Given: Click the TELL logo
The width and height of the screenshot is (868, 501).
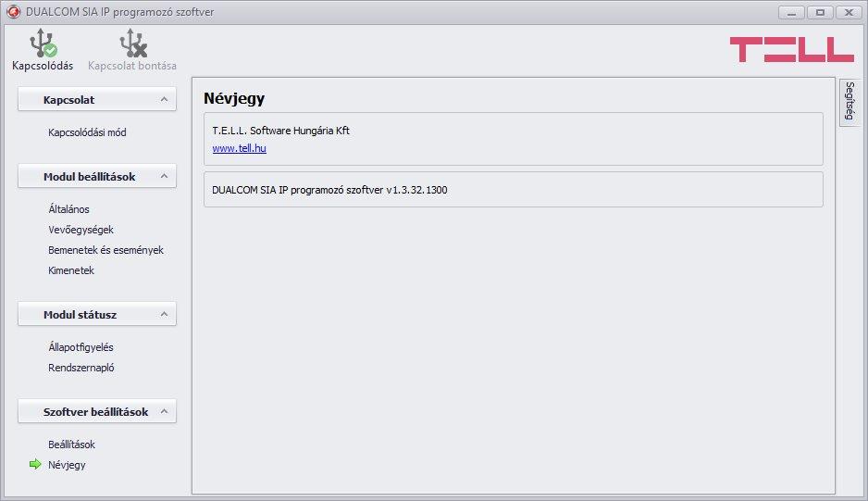Looking at the screenshot, I should (x=791, y=49).
